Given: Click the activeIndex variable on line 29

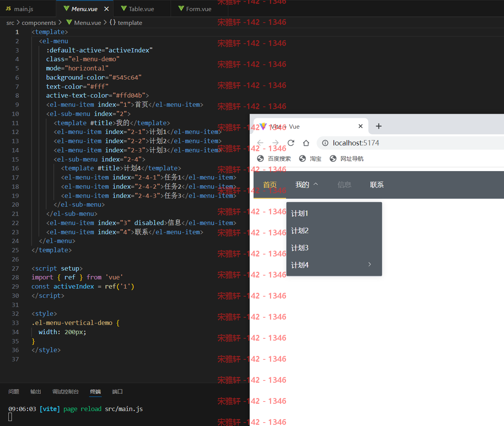Looking at the screenshot, I should click(73, 286).
